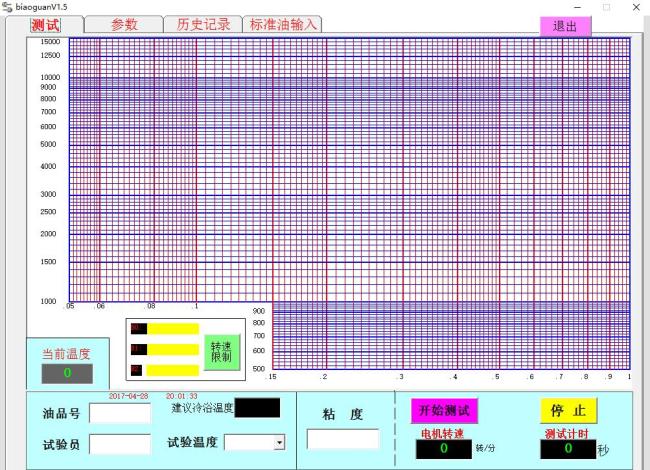650x470 pixels.
Task: Click the pink 退出 button
Action: pyautogui.click(x=565, y=27)
